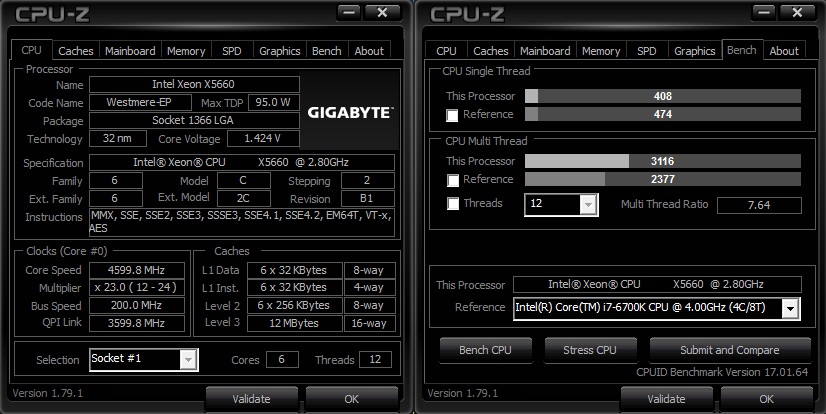
Task: Switch to Graphics tab in right window
Action: [695, 51]
